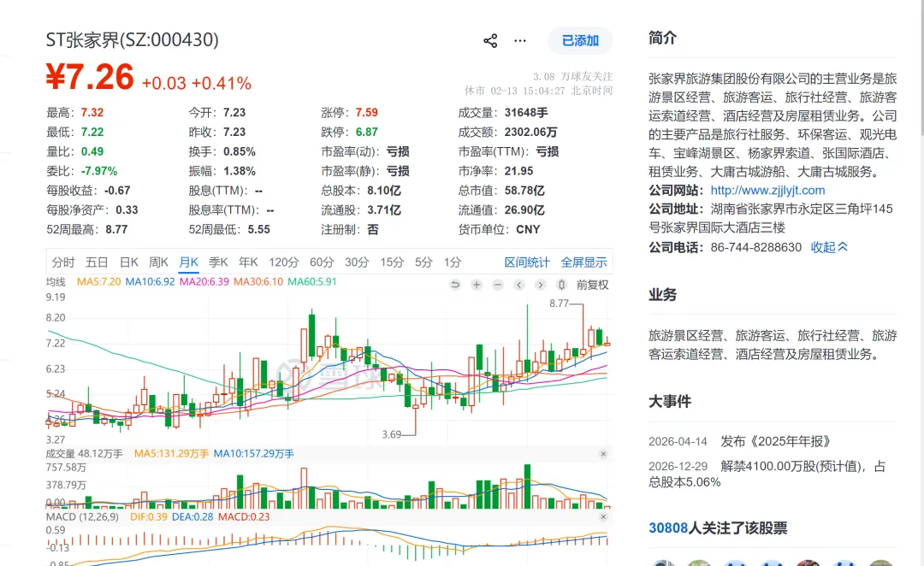Click the 大事件 section heading
Image resolution: width=924 pixels, height=566 pixels.
[669, 402]
